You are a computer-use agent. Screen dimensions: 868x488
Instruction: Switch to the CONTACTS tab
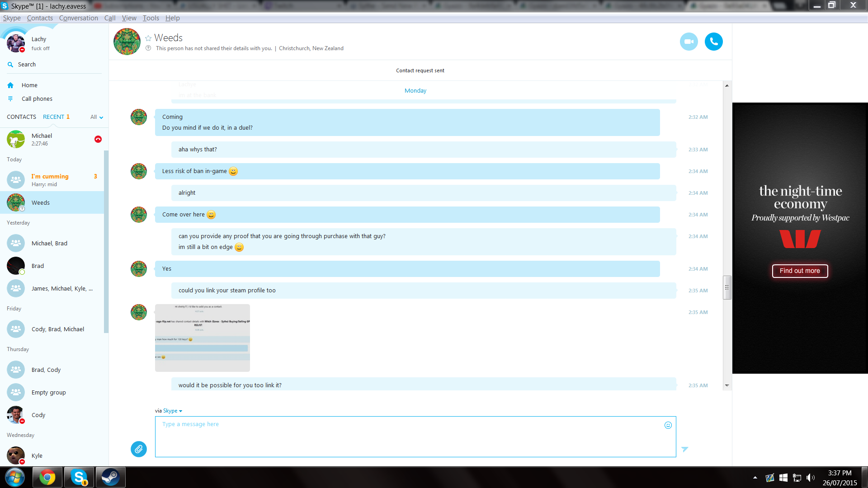[21, 117]
